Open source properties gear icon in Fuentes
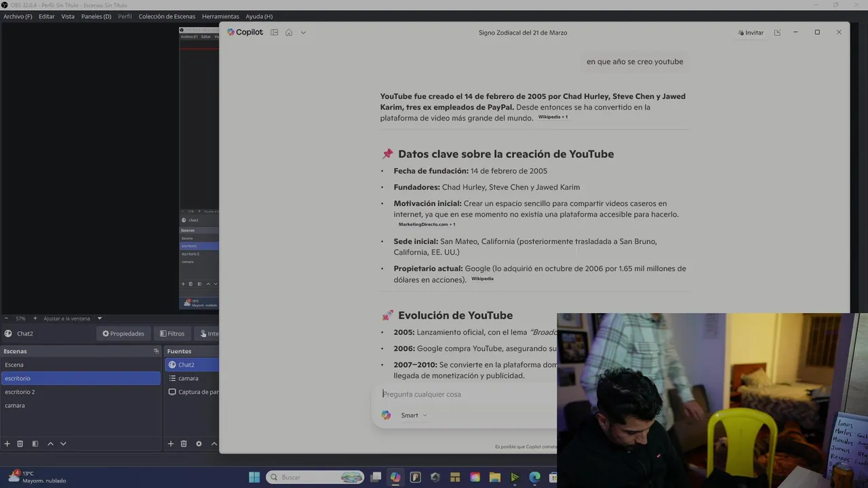Screen dimensions: 868x488 click(199, 444)
